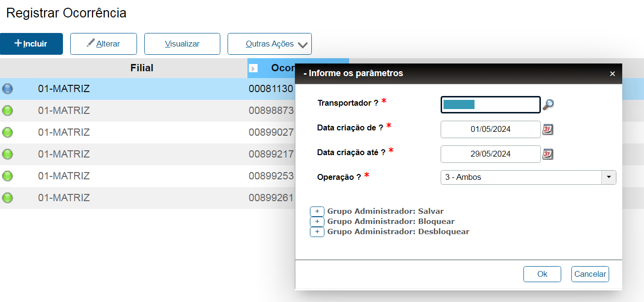
Task: Click the Alterar button
Action: (104, 44)
